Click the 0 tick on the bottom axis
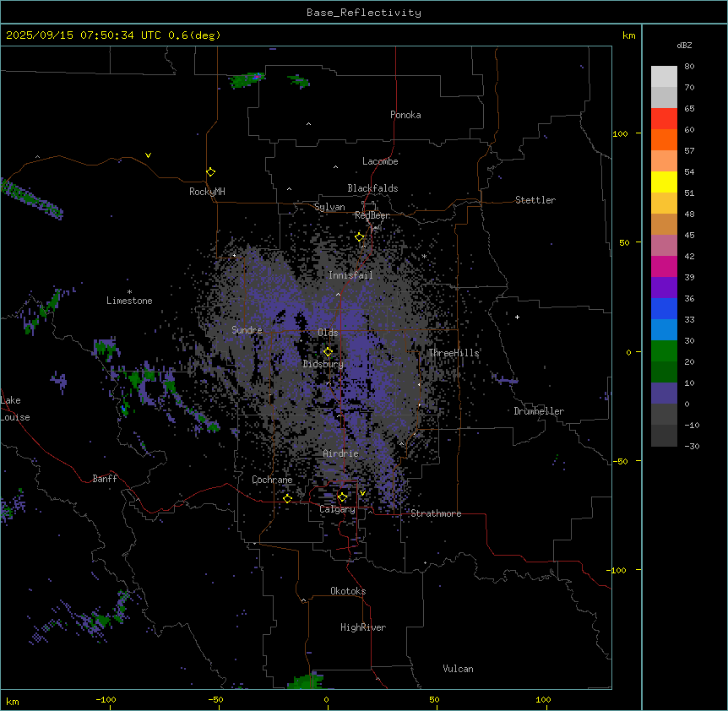 click(326, 699)
